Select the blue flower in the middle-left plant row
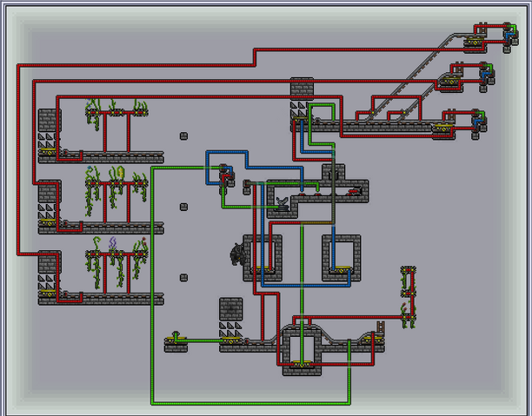 click(x=90, y=168)
